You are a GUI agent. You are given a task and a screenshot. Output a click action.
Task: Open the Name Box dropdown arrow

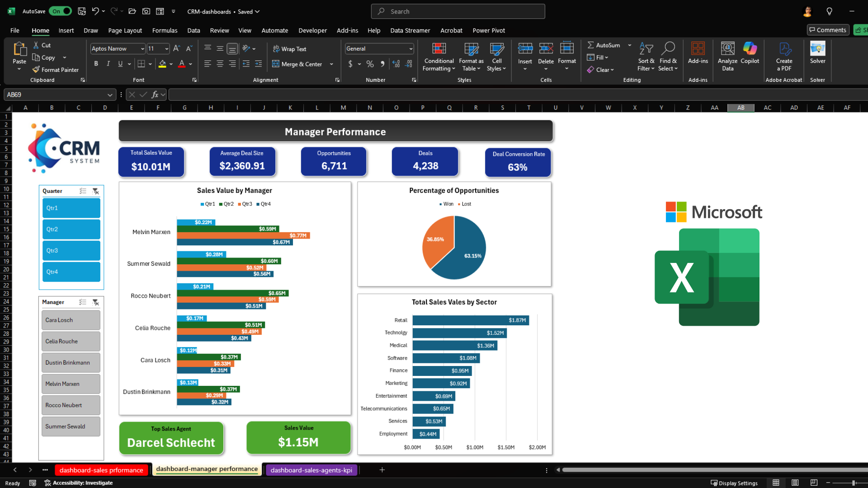(109, 95)
